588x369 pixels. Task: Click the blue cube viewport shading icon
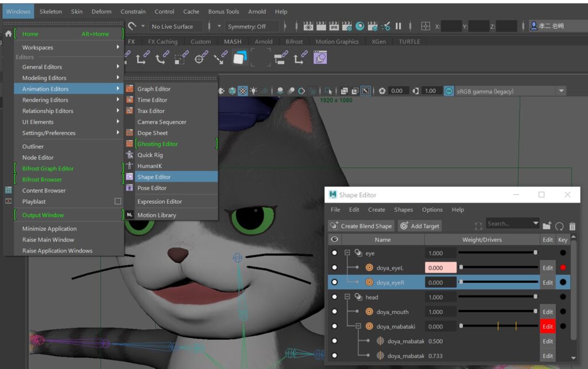232,91
